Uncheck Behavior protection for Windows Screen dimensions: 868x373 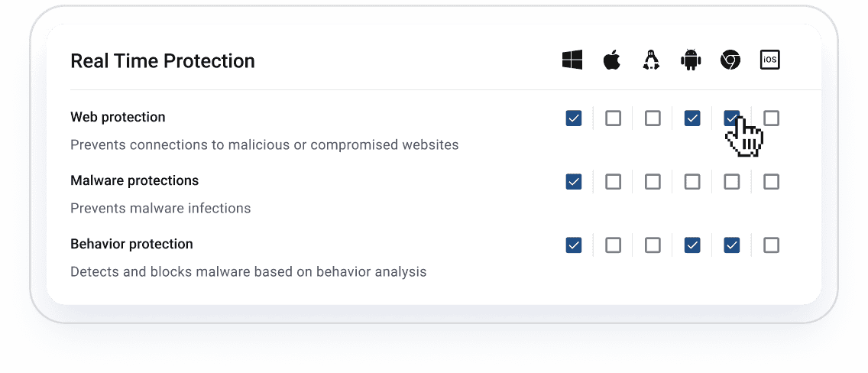[574, 245]
